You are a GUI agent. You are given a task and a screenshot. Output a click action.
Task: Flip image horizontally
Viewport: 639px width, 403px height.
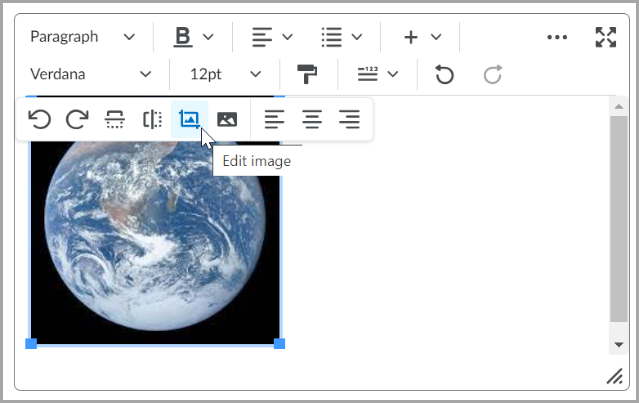click(152, 119)
